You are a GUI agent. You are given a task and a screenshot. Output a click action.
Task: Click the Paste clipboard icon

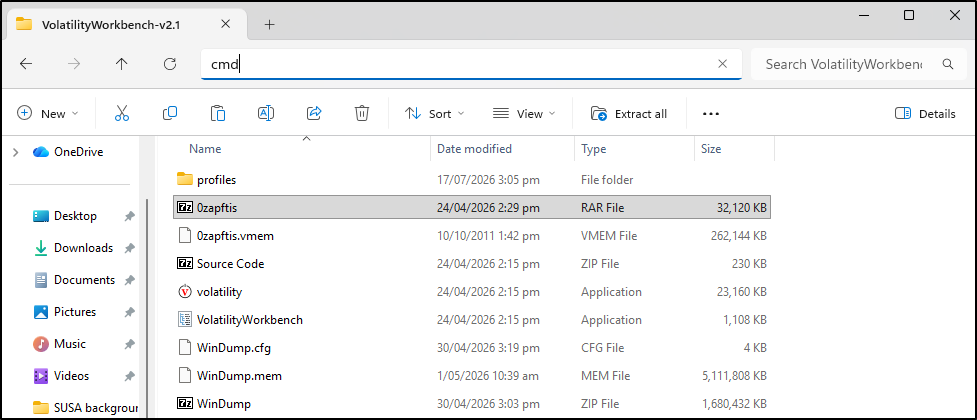click(217, 113)
